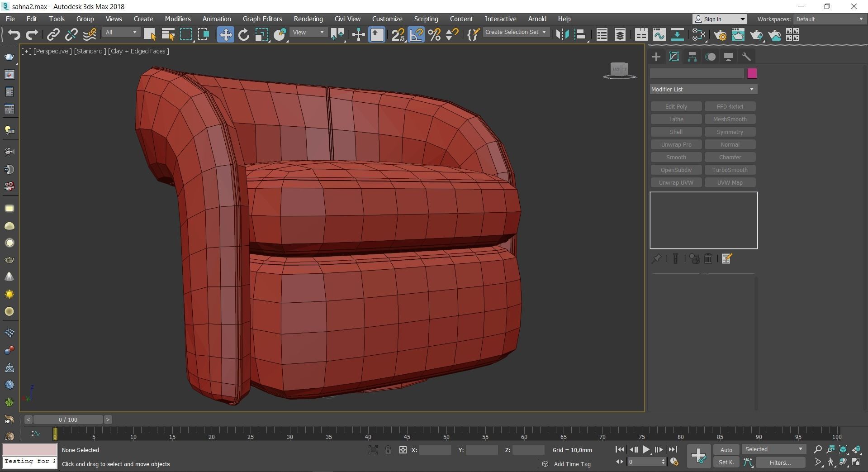868x472 pixels.
Task: Switch to the Motion panel tab
Action: [711, 57]
